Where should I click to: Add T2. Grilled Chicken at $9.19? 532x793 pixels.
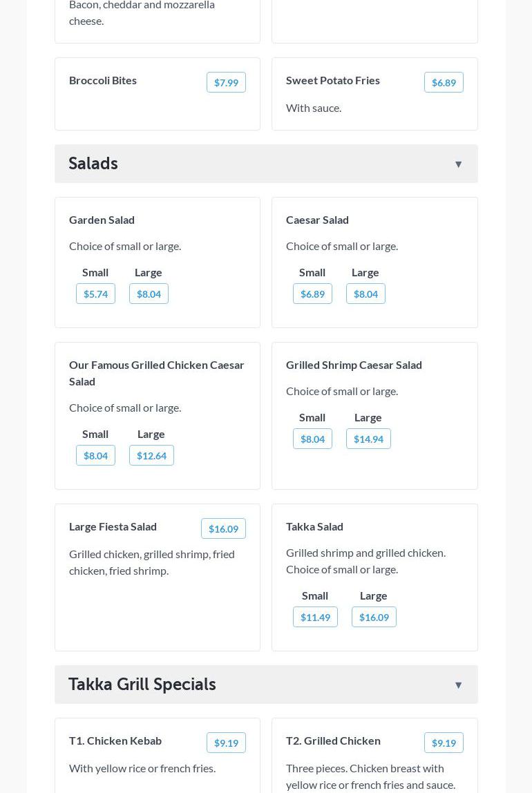[444, 743]
